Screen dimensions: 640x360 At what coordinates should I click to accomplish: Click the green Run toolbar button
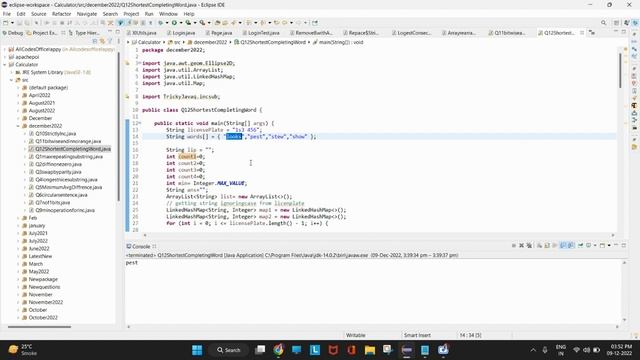(x=174, y=22)
